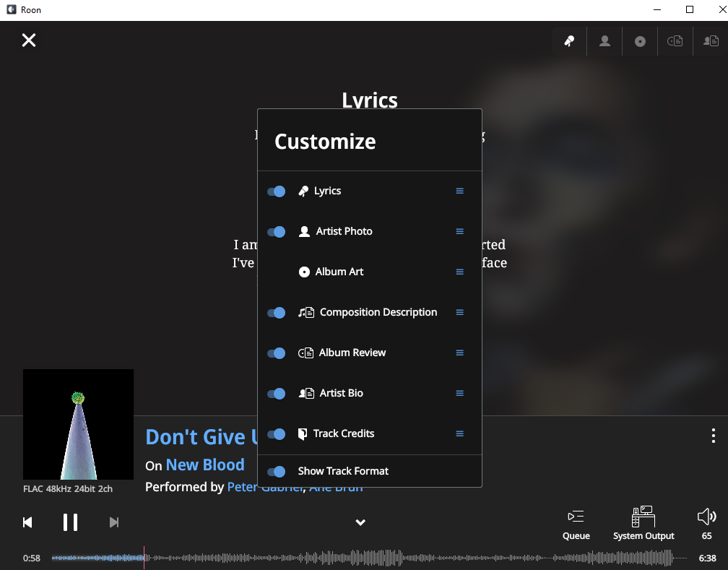Click the Track Credits icon in Customize
The width and height of the screenshot is (728, 570).
tap(302, 434)
